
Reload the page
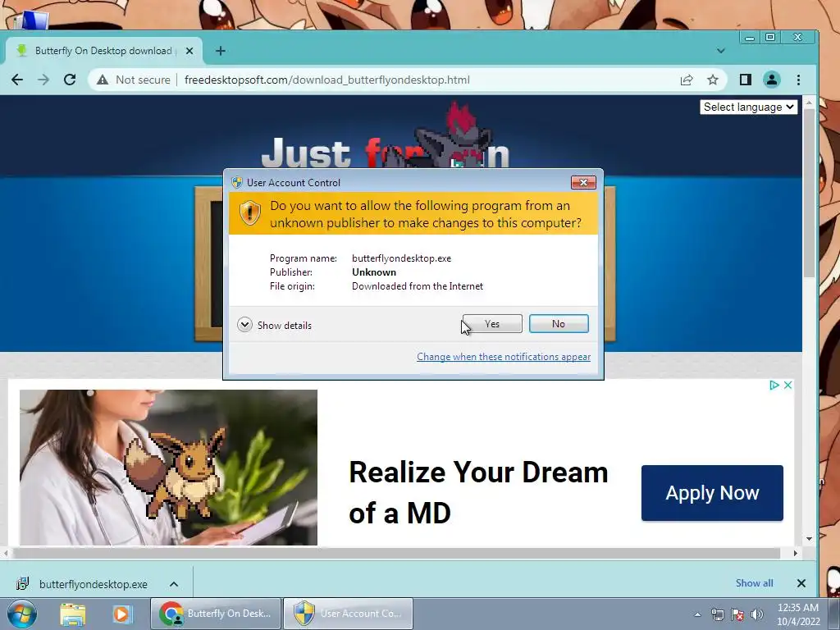[x=70, y=80]
